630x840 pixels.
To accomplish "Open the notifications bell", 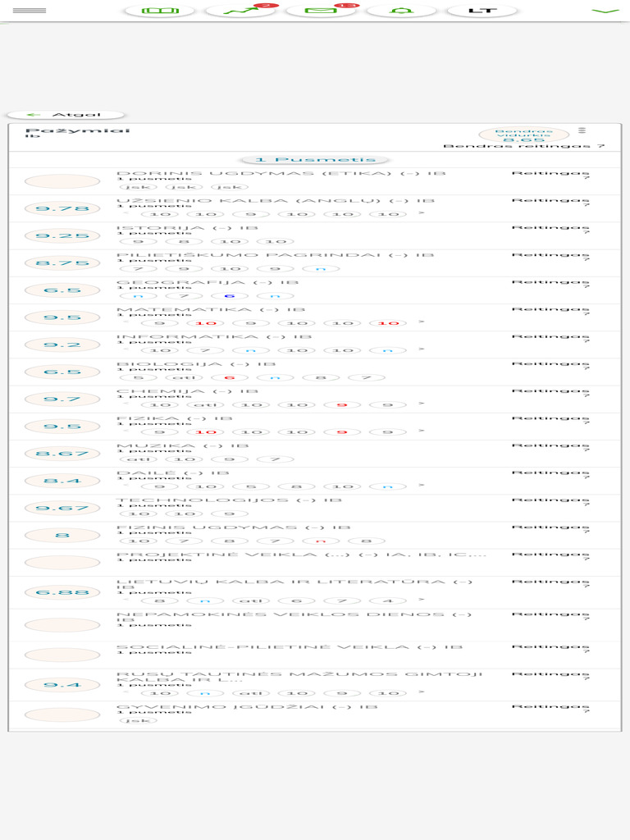I will 401,11.
